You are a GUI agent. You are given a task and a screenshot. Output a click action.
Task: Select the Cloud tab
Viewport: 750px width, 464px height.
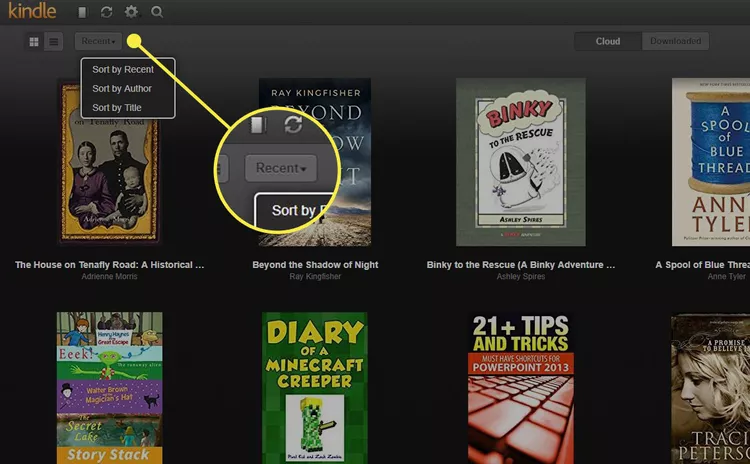608,41
